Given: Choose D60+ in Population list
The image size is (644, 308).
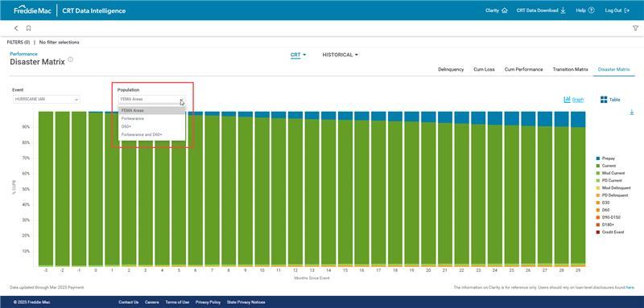Looking at the screenshot, I should [151, 126].
